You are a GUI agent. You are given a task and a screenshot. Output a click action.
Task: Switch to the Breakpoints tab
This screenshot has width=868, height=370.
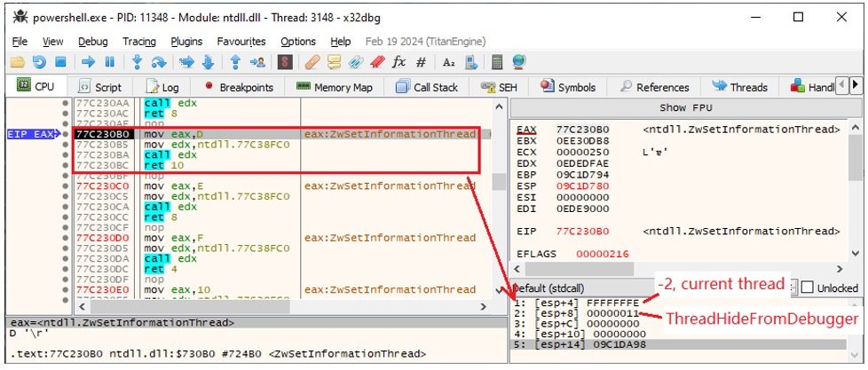(x=239, y=87)
